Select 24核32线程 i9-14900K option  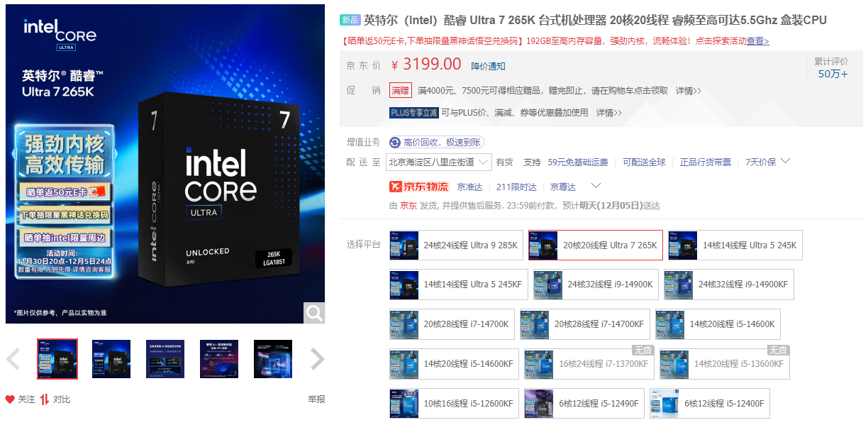(596, 285)
